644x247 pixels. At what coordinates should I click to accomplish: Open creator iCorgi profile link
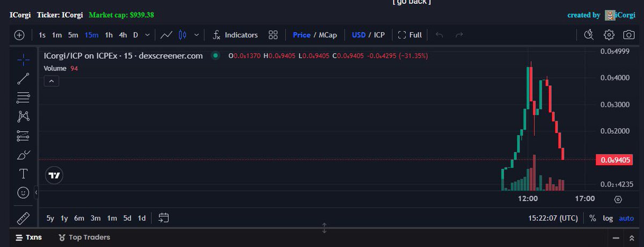point(625,15)
